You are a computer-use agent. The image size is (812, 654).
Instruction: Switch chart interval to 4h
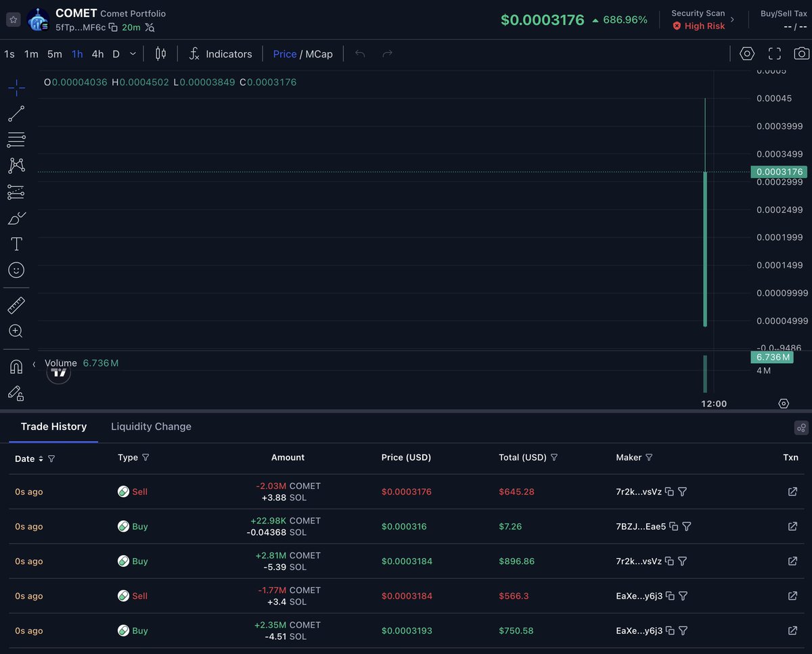pos(97,54)
